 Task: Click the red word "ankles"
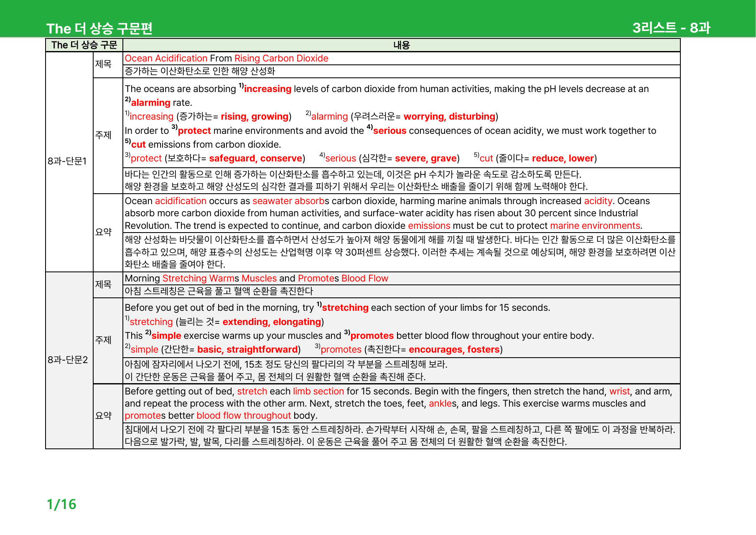coord(443,404)
